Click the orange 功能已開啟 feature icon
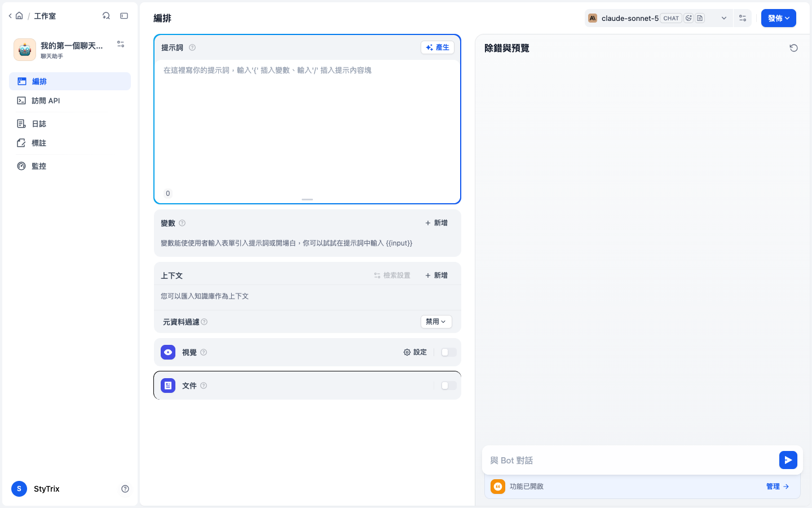 pyautogui.click(x=498, y=487)
